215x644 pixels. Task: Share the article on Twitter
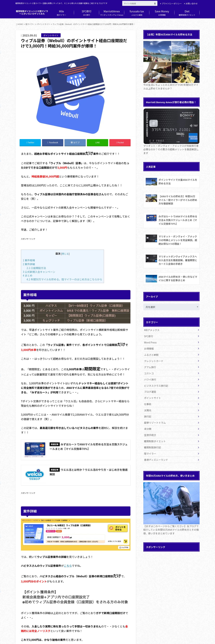coord(30,142)
